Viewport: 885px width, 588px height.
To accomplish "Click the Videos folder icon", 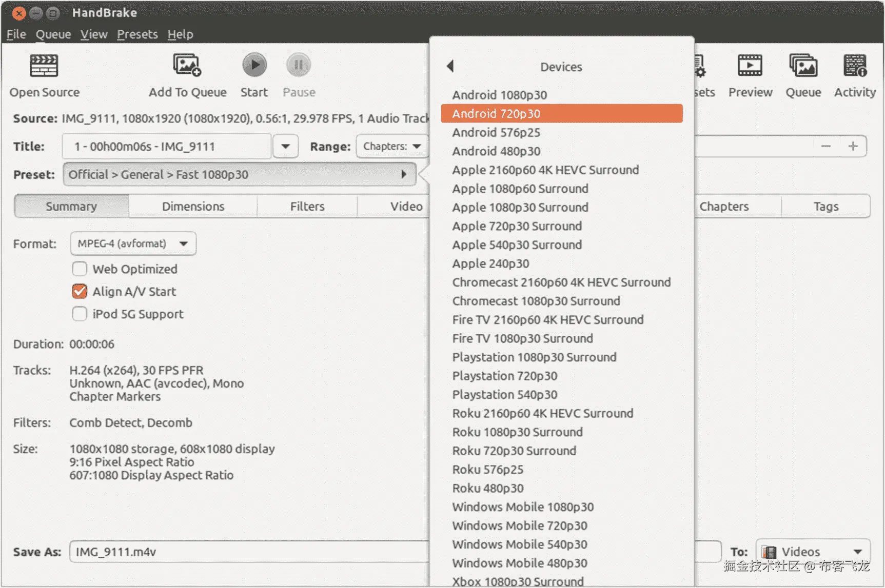I will (x=769, y=552).
